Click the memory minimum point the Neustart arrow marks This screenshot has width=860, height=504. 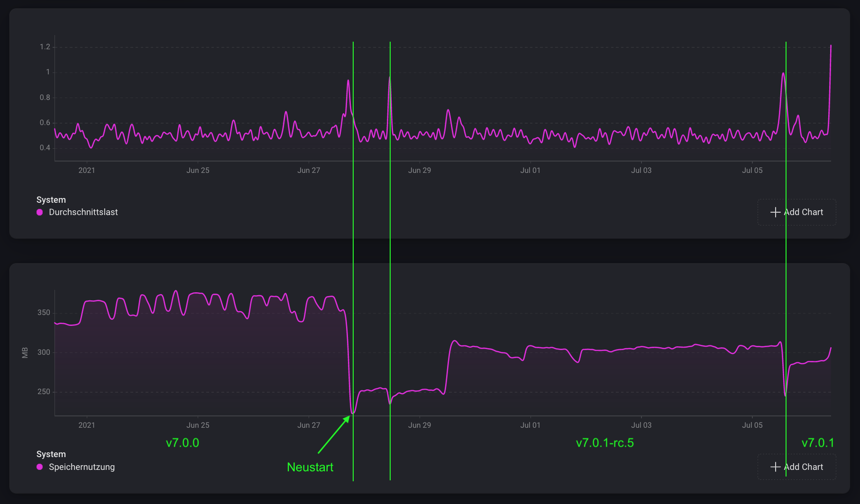click(352, 414)
